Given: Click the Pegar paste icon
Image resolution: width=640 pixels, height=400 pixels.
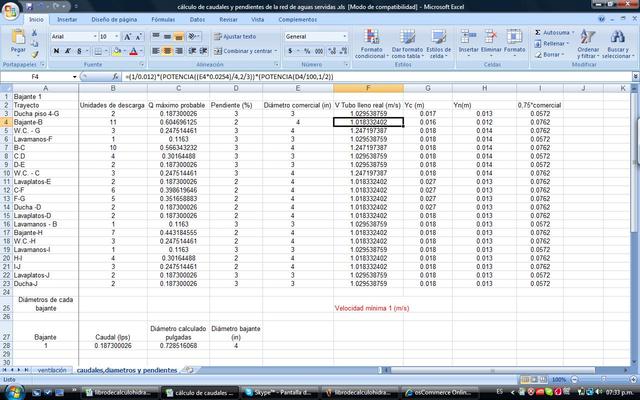Looking at the screenshot, I should [18, 37].
